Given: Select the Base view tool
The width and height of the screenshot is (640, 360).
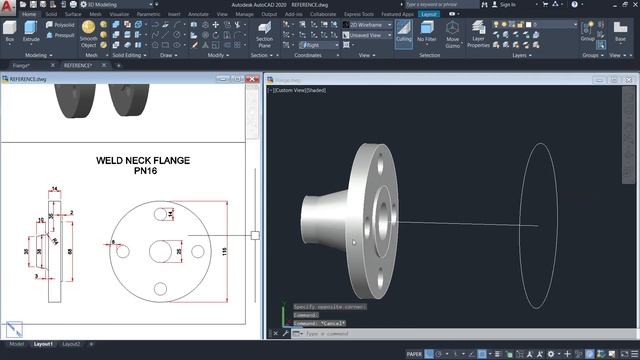Looking at the screenshot, I should (x=620, y=32).
